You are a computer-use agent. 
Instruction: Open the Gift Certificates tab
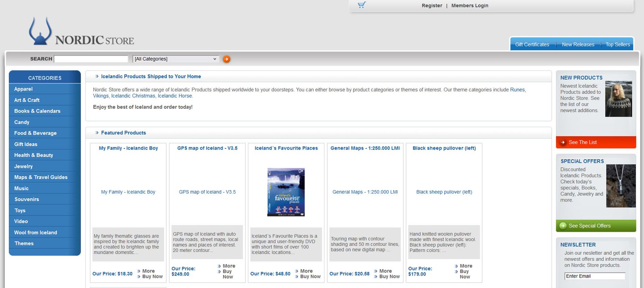532,45
